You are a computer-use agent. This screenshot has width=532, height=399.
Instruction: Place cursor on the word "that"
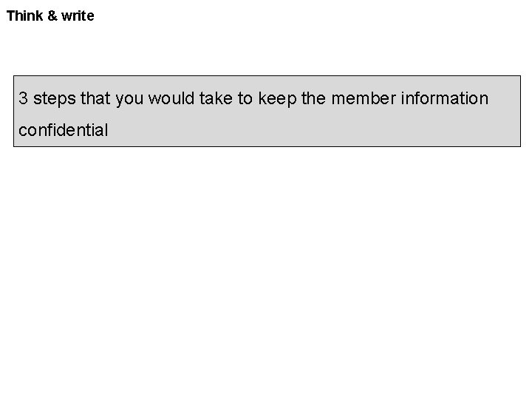click(95, 98)
